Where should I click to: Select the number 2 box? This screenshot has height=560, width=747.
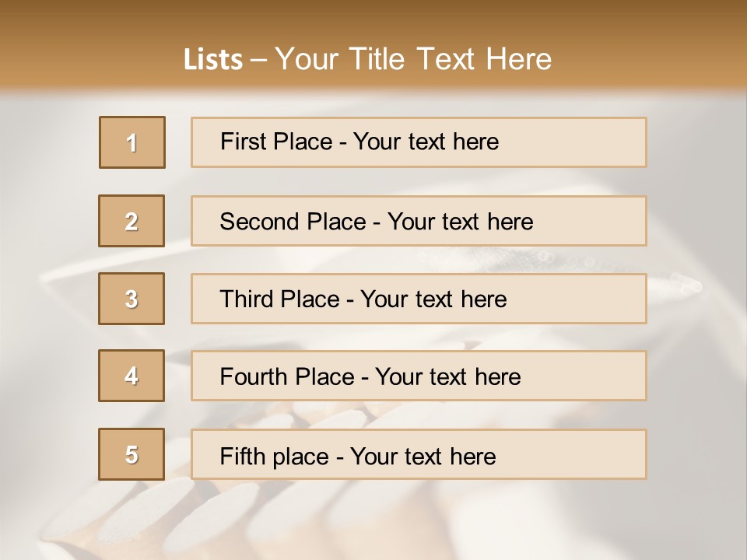pos(132,221)
